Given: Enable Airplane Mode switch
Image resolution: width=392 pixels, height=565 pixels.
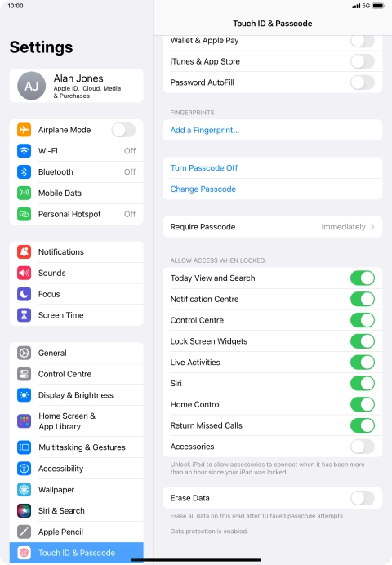Looking at the screenshot, I should pos(123,130).
